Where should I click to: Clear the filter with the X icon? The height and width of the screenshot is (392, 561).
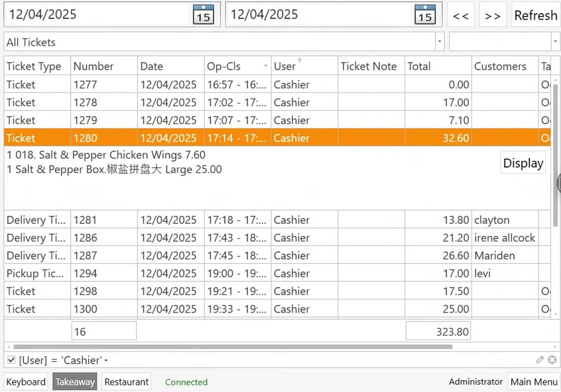point(552,360)
